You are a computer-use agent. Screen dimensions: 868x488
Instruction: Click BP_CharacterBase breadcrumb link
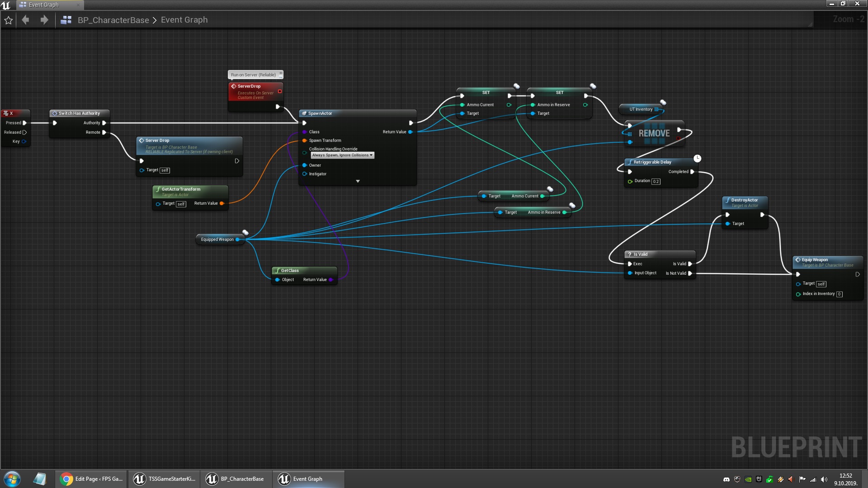coord(113,20)
